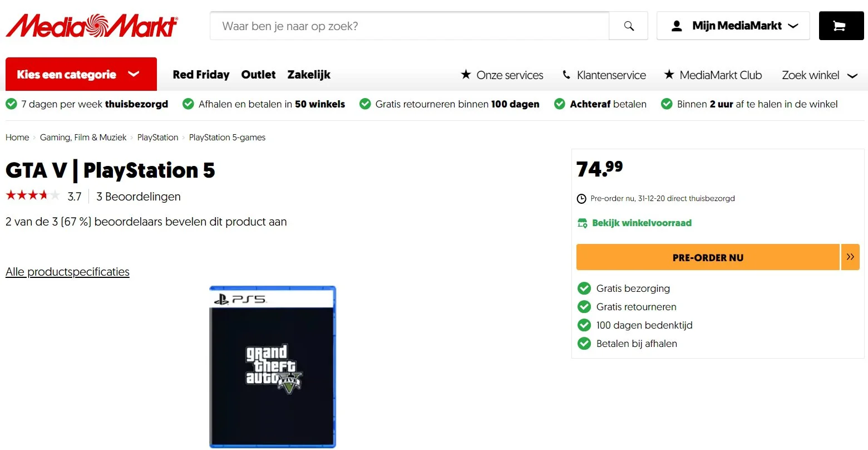Screen dimensions: 868x450
Task: Open the search with the magnifying glass icon
Action: [628, 26]
